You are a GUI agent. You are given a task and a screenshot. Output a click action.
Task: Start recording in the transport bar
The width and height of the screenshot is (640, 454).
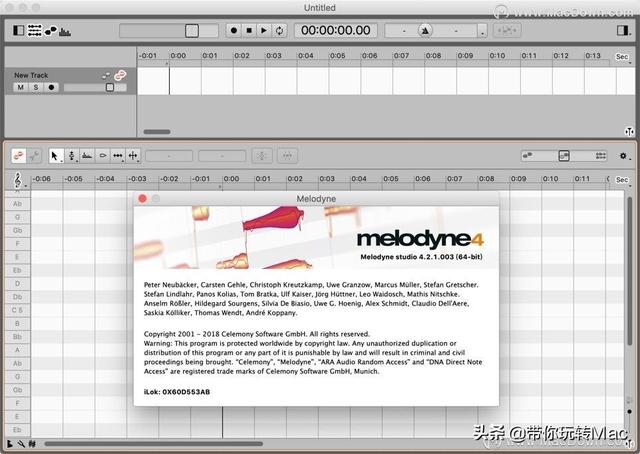(x=233, y=31)
